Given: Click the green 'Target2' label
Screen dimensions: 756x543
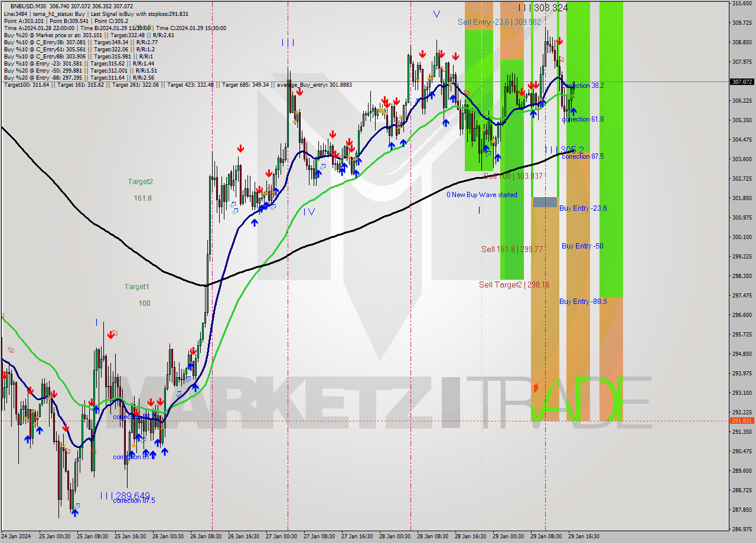Looking at the screenshot, I should (141, 182).
